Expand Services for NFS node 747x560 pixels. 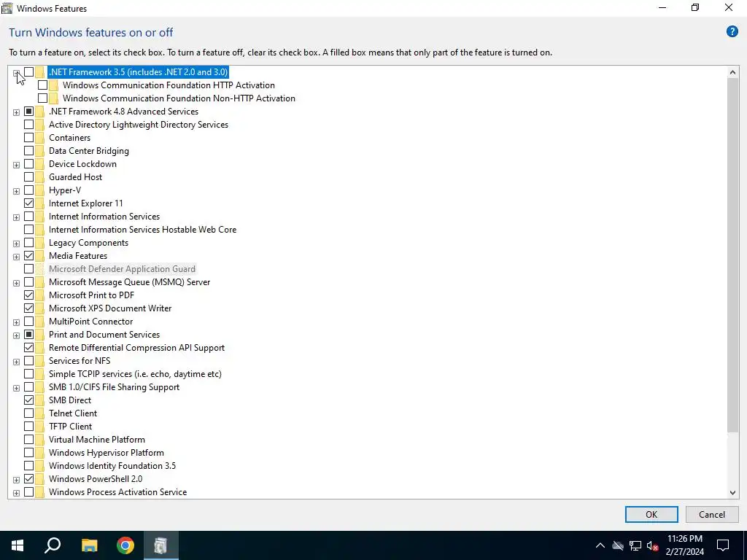pos(16,362)
